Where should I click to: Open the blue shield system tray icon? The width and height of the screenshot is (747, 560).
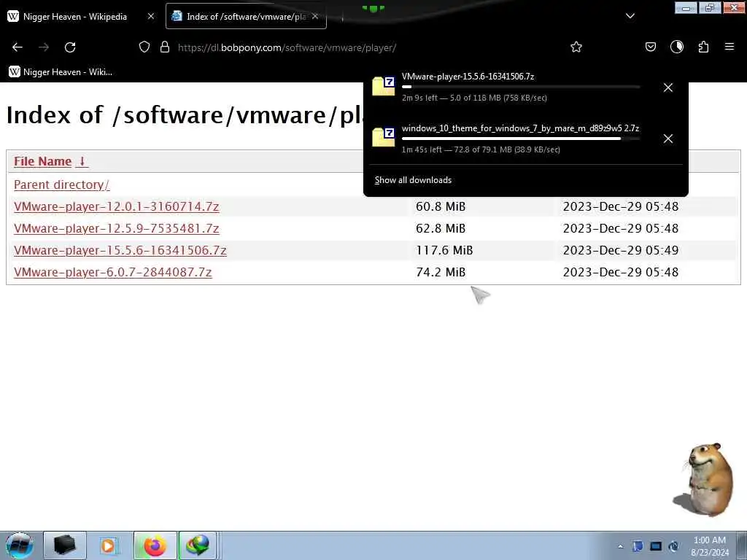click(638, 546)
